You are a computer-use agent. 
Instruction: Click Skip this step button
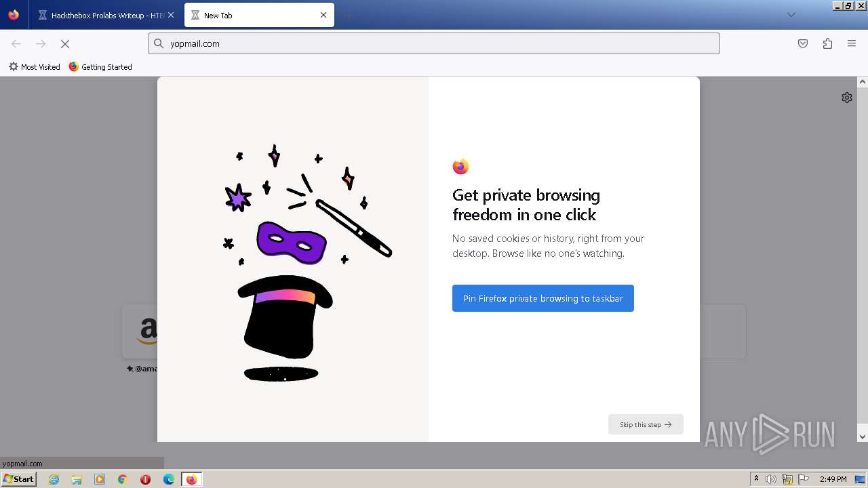tap(646, 424)
